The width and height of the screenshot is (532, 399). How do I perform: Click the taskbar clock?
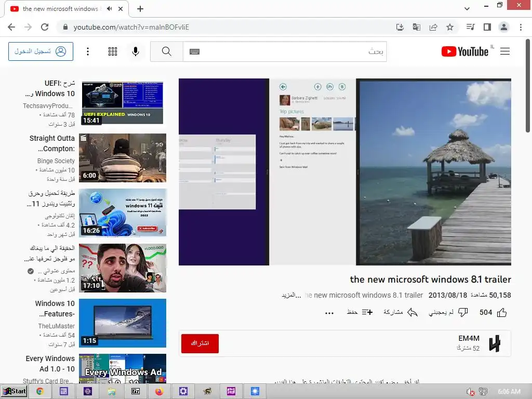tap(509, 392)
